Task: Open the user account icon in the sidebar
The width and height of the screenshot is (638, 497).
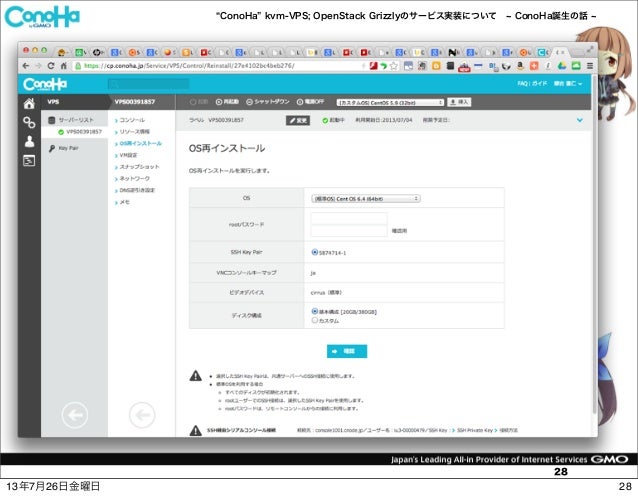Action: click(x=29, y=141)
